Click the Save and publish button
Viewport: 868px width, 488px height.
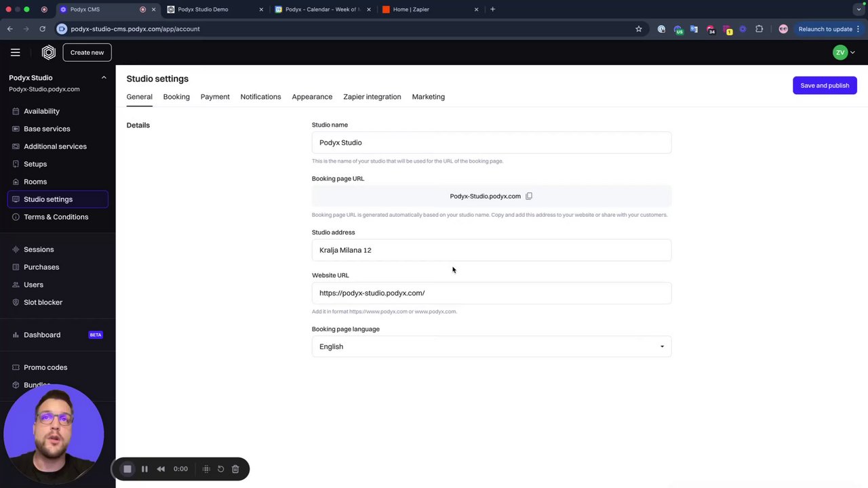pos(825,85)
